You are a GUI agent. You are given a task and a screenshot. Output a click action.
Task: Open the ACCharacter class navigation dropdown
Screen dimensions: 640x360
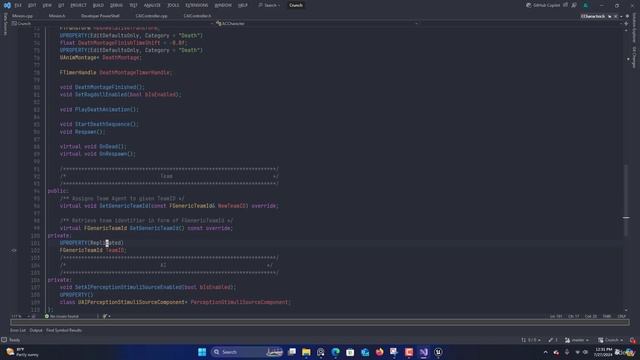[x=317, y=24]
